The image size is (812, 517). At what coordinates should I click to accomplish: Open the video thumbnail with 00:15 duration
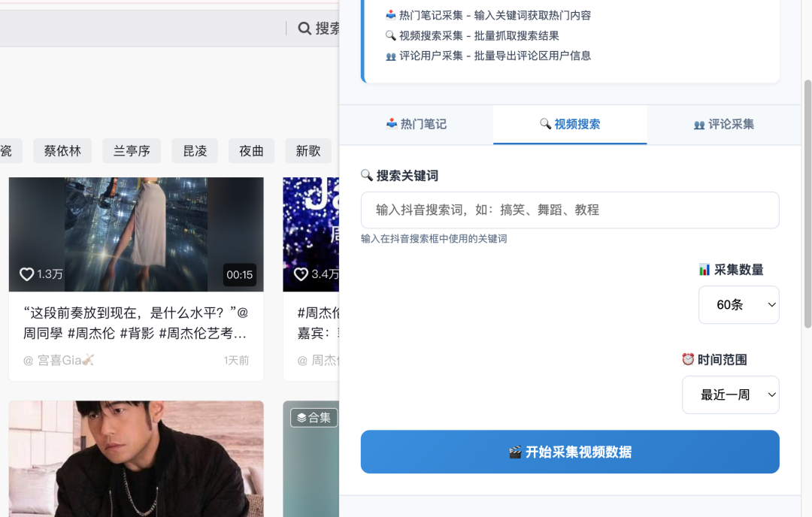coord(135,234)
